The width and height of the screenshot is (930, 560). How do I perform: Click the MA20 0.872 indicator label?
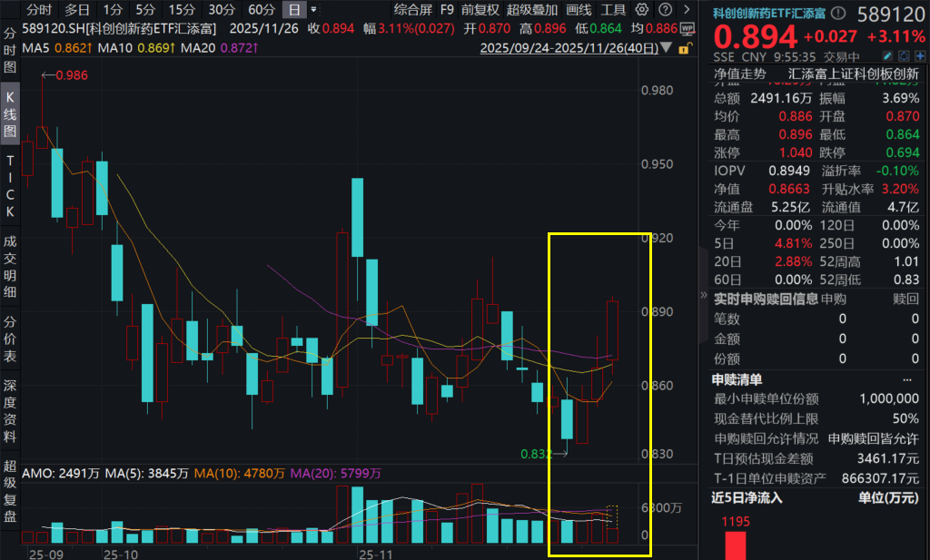[220, 48]
